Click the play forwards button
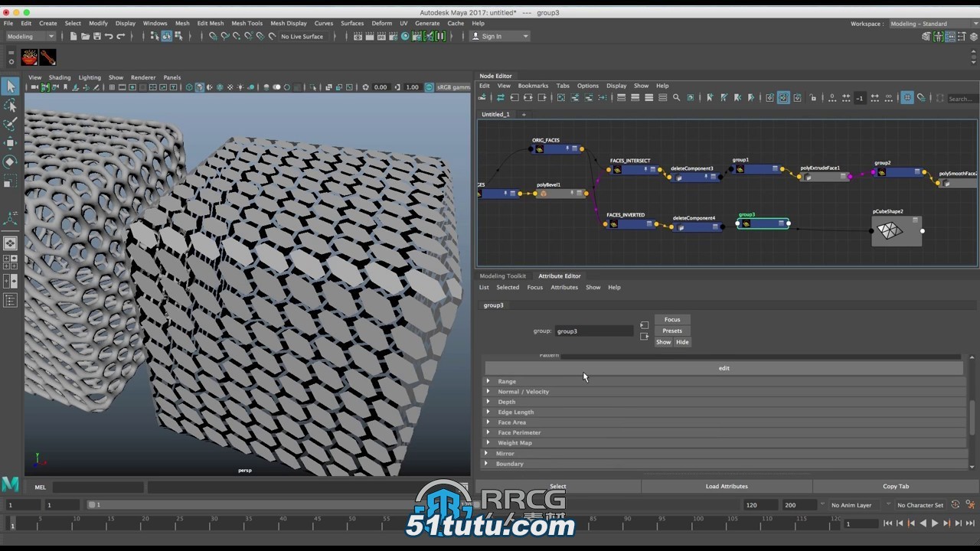Viewport: 980px width, 551px height. tap(935, 523)
